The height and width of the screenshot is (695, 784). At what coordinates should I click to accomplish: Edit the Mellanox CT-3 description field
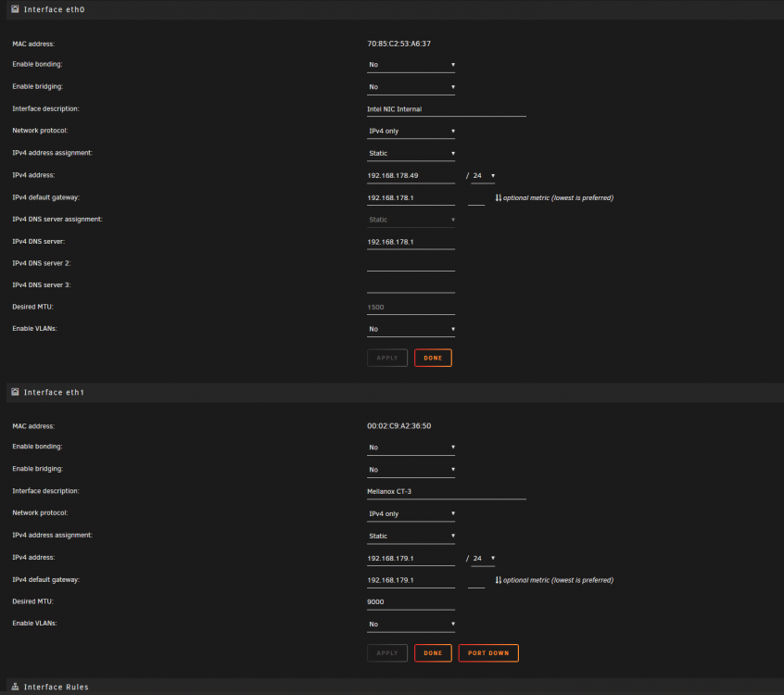(x=446, y=491)
